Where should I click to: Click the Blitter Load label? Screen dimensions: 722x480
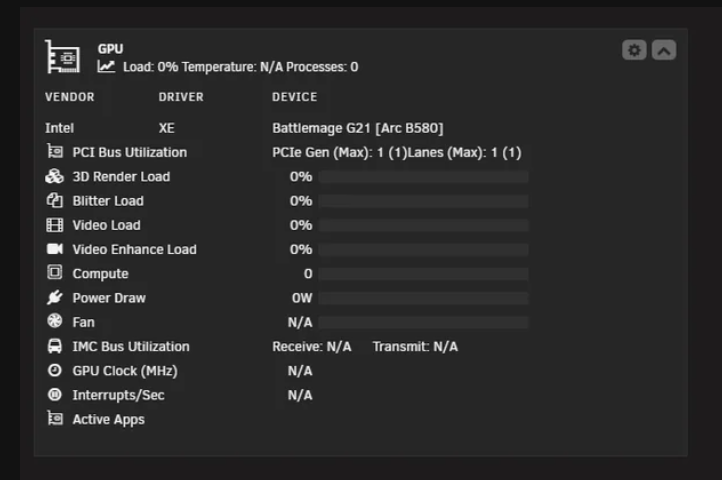(108, 201)
